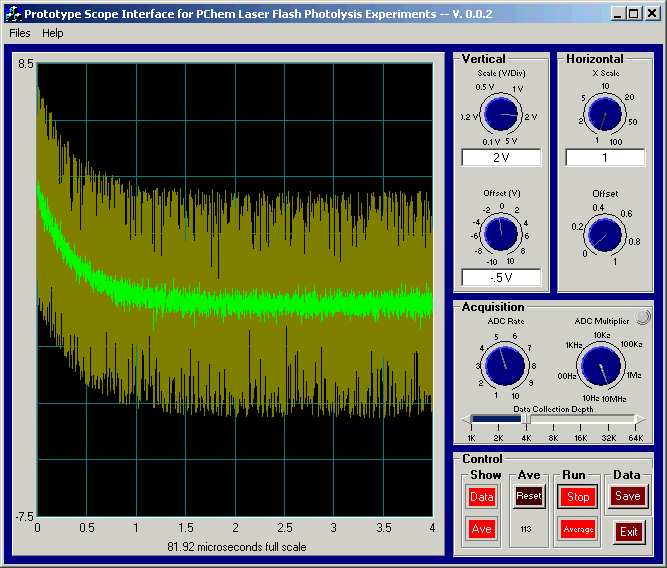The height and width of the screenshot is (568, 667).
Task: Click the Acquisition status LED indicator
Action: pyautogui.click(x=644, y=317)
